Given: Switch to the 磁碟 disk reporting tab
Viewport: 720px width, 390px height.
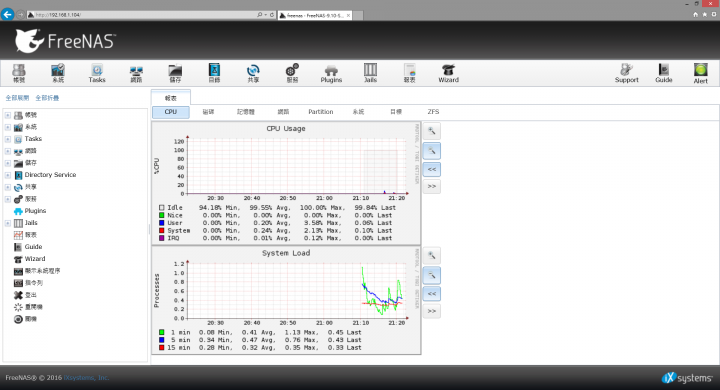Looking at the screenshot, I should point(208,112).
